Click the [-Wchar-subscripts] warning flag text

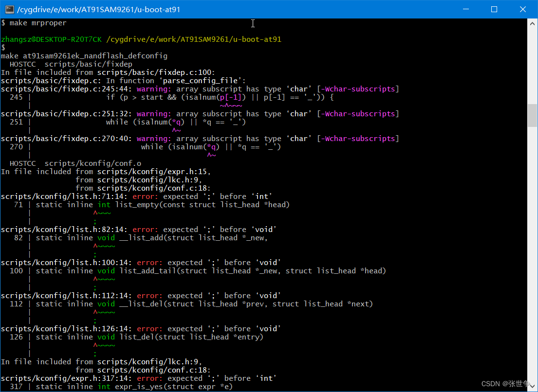coord(358,89)
